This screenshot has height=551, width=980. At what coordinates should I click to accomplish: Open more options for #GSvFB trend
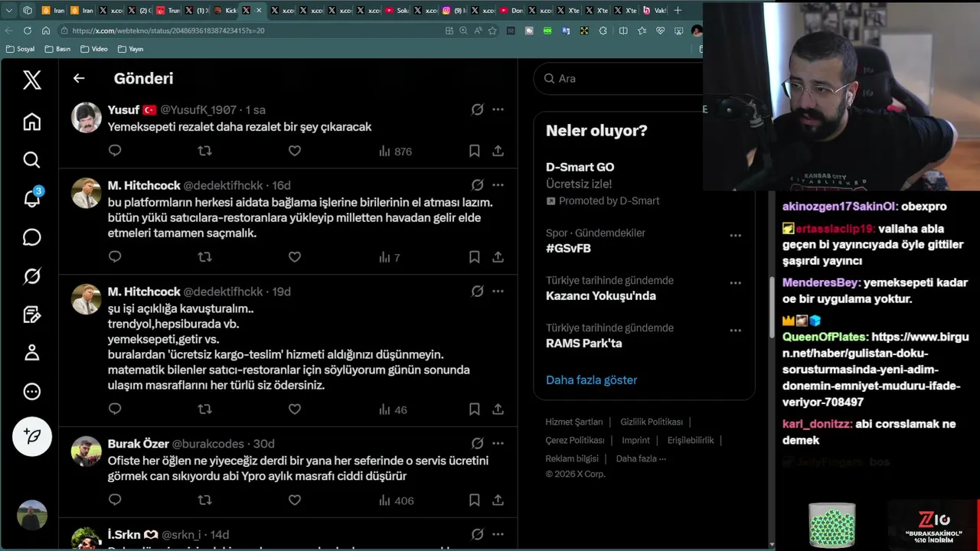click(x=735, y=236)
